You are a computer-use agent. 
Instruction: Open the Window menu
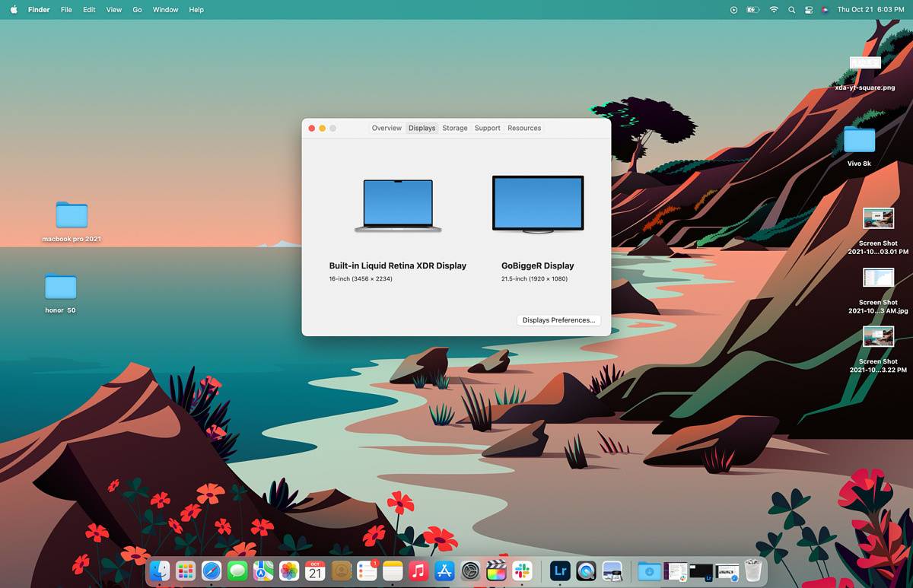[165, 10]
